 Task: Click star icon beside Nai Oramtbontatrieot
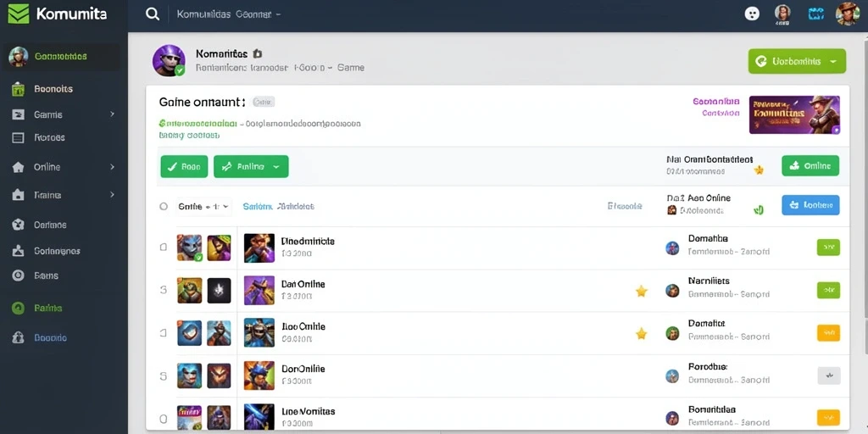759,170
